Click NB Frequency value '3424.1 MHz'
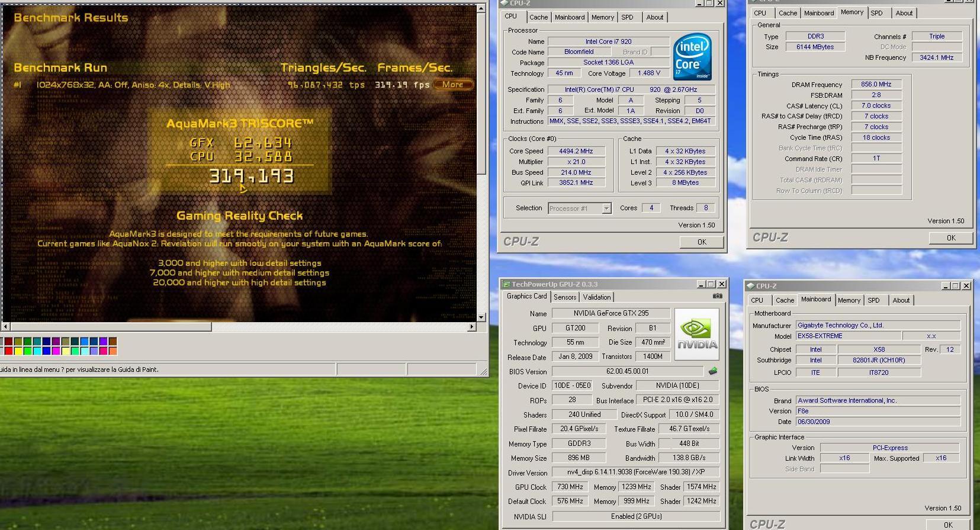The width and height of the screenshot is (980, 530). point(937,57)
